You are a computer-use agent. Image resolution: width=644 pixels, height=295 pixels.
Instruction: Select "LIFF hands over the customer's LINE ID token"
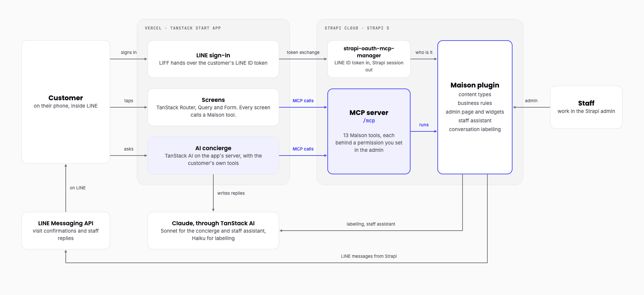213,63
